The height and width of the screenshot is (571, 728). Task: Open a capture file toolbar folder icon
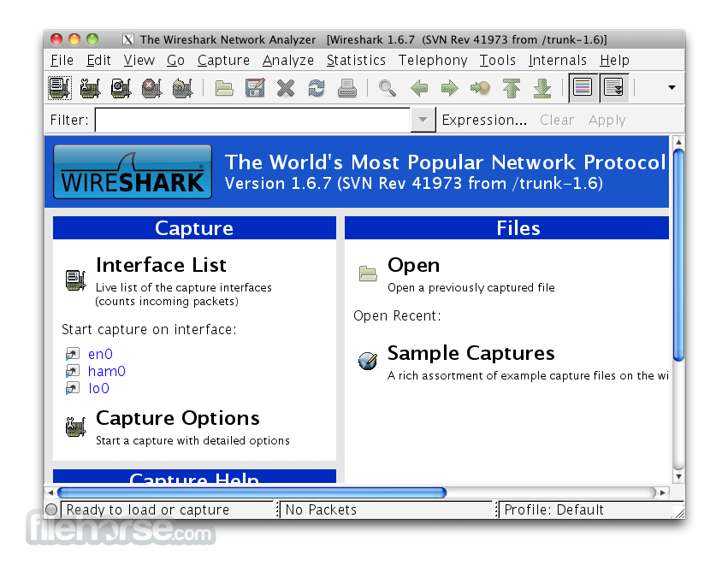[x=224, y=88]
